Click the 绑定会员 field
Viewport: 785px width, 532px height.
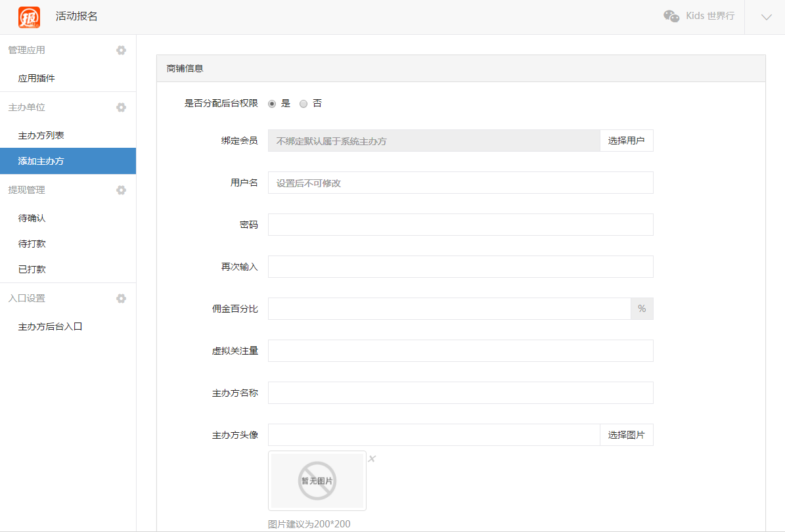(x=434, y=141)
